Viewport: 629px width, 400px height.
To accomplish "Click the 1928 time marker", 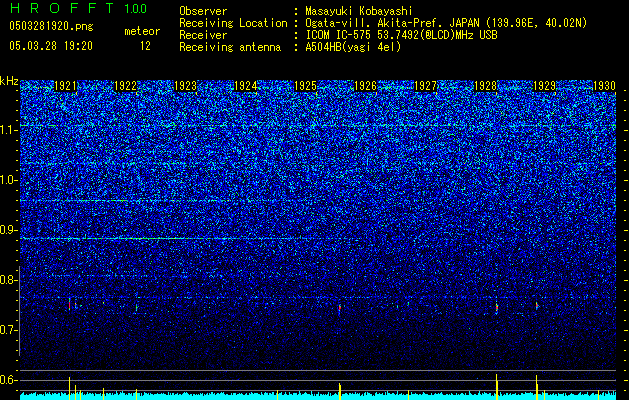I will (485, 86).
